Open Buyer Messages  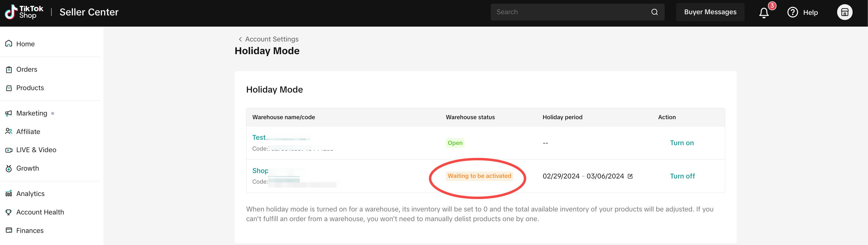710,12
